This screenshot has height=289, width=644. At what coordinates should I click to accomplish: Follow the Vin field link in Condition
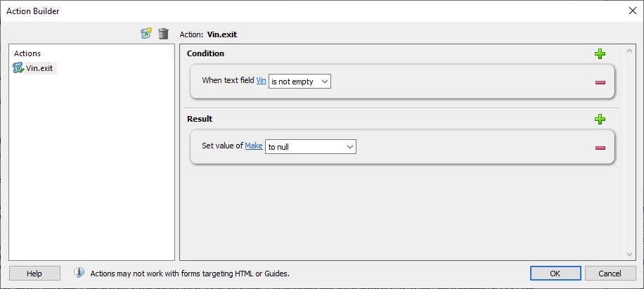[262, 80]
